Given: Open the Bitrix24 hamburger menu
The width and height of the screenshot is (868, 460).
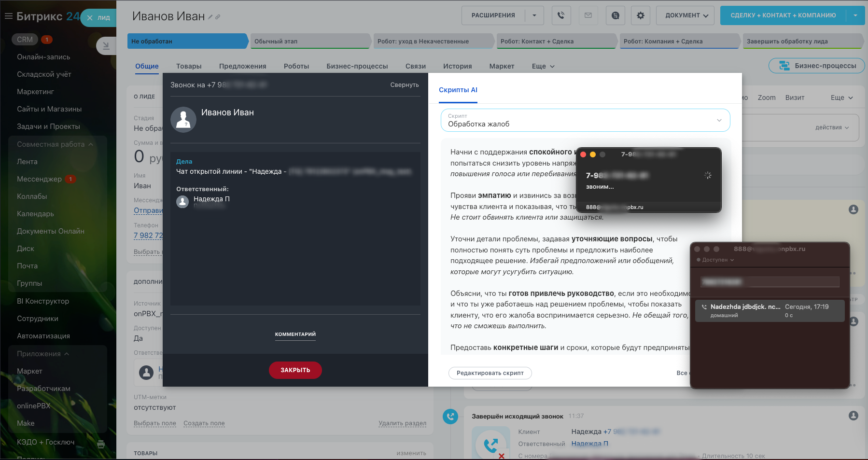Looking at the screenshot, I should [8, 16].
